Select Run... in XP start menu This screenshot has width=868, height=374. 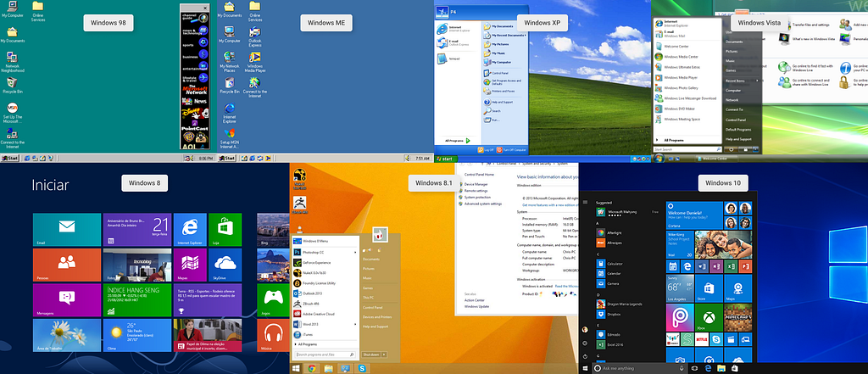click(x=492, y=120)
